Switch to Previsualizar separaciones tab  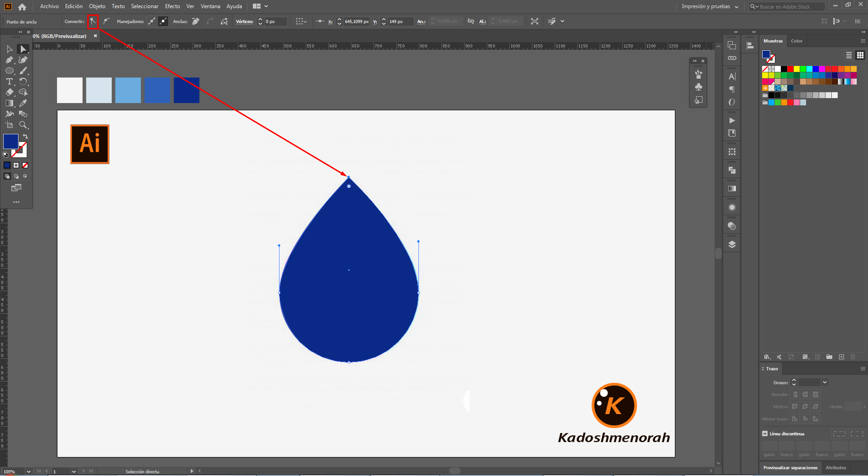[x=790, y=467]
